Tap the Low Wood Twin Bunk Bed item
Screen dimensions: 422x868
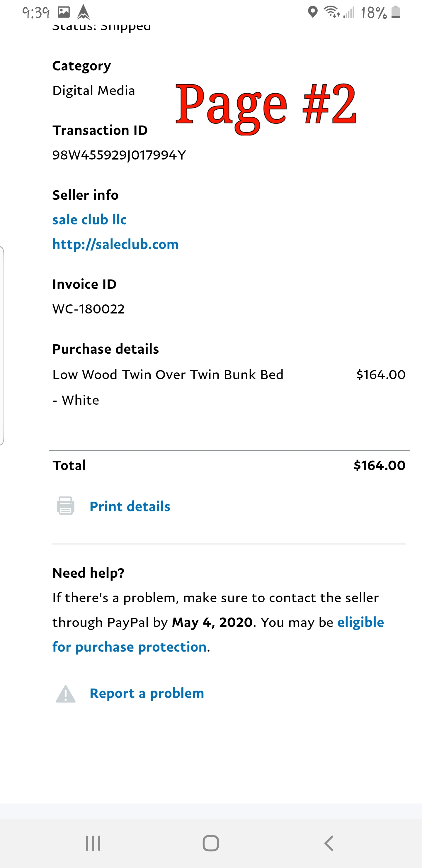click(x=168, y=387)
